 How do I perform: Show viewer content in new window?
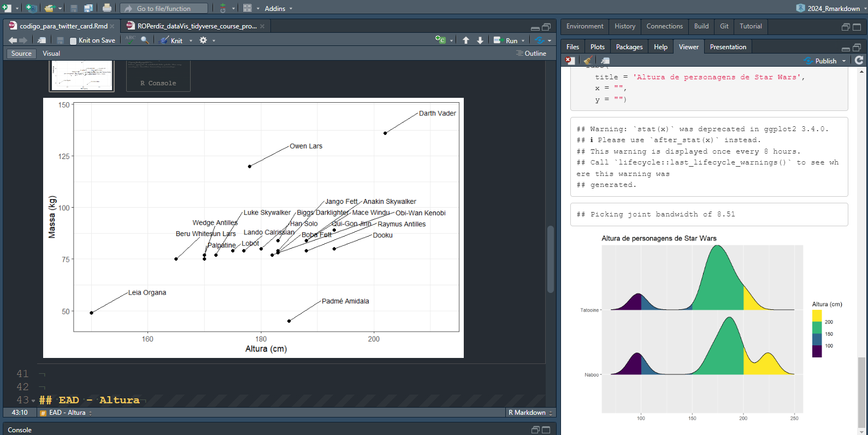tap(605, 61)
